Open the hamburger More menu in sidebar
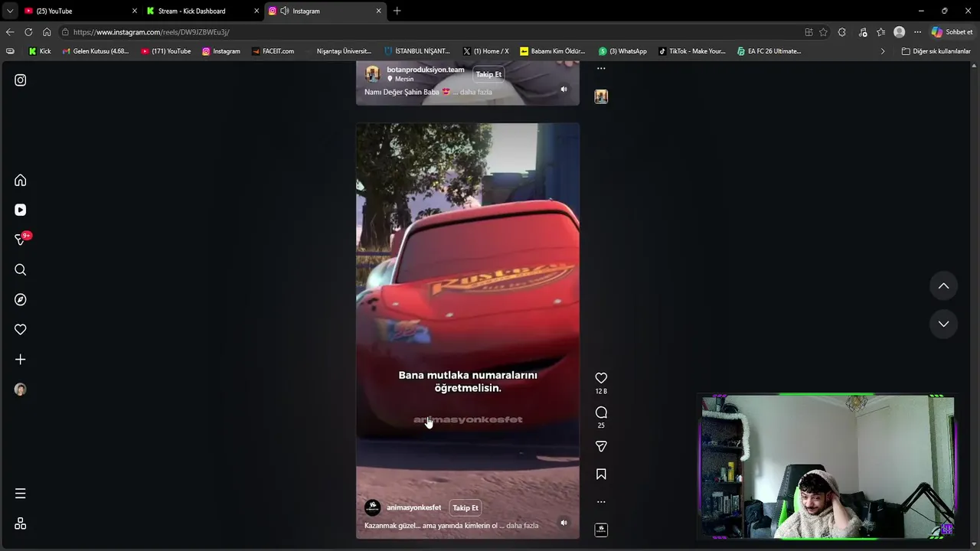980x551 pixels. (x=21, y=494)
